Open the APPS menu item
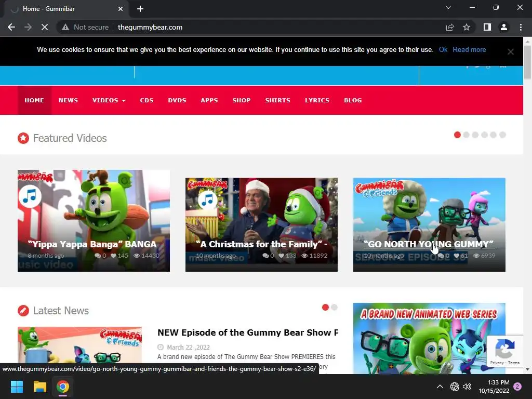Viewport: 532px width, 399px height. (x=209, y=100)
